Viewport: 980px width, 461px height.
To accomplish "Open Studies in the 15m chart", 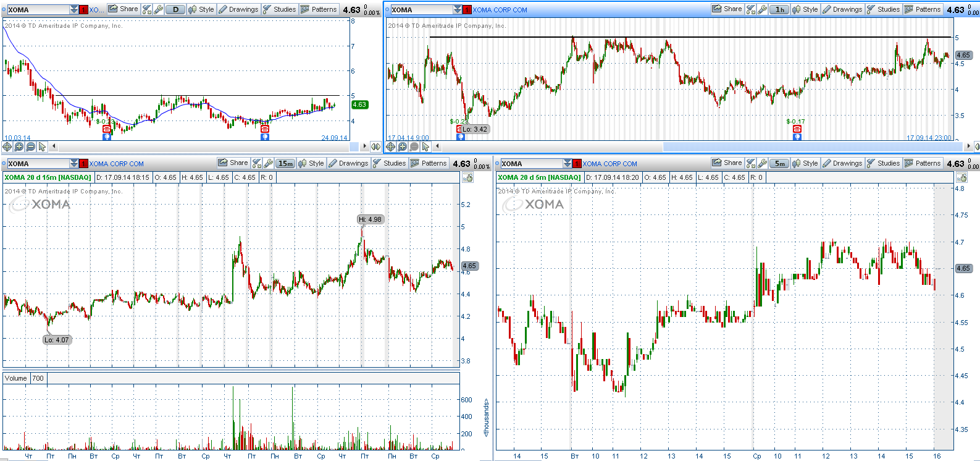I will pos(389,163).
